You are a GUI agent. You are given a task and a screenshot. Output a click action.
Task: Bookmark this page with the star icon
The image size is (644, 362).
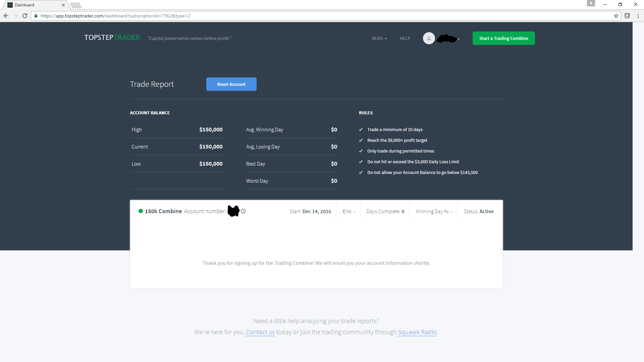pyautogui.click(x=616, y=16)
